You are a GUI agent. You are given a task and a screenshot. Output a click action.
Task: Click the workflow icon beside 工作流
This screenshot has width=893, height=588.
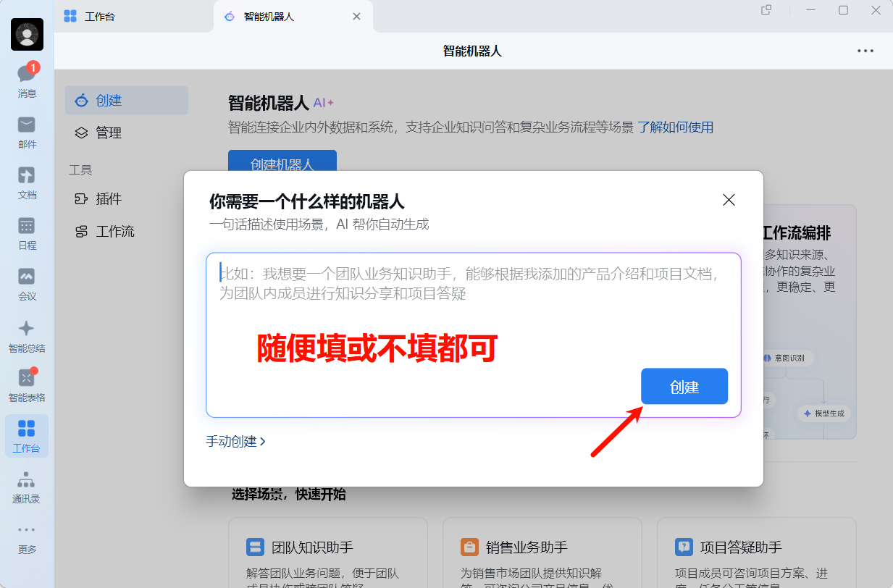pyautogui.click(x=81, y=232)
